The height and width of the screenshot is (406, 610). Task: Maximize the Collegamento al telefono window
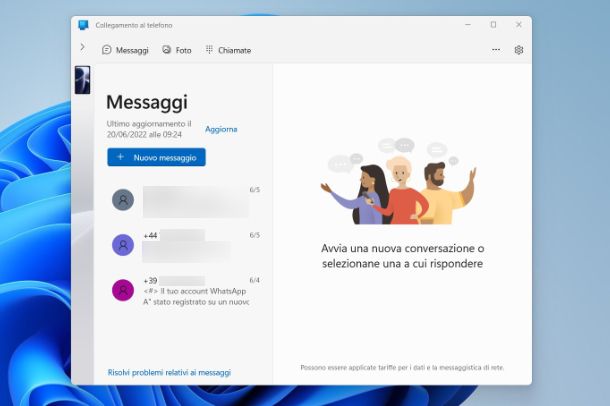[493, 24]
